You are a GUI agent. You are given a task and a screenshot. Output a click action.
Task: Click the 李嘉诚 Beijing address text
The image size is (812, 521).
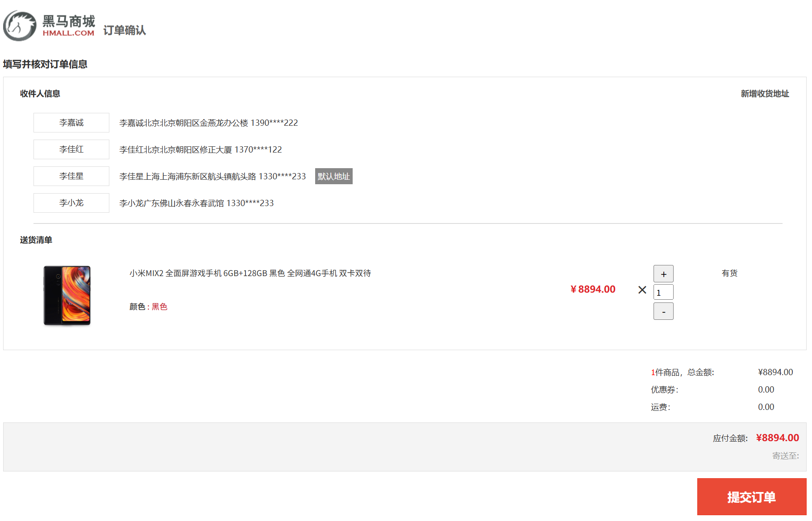208,123
